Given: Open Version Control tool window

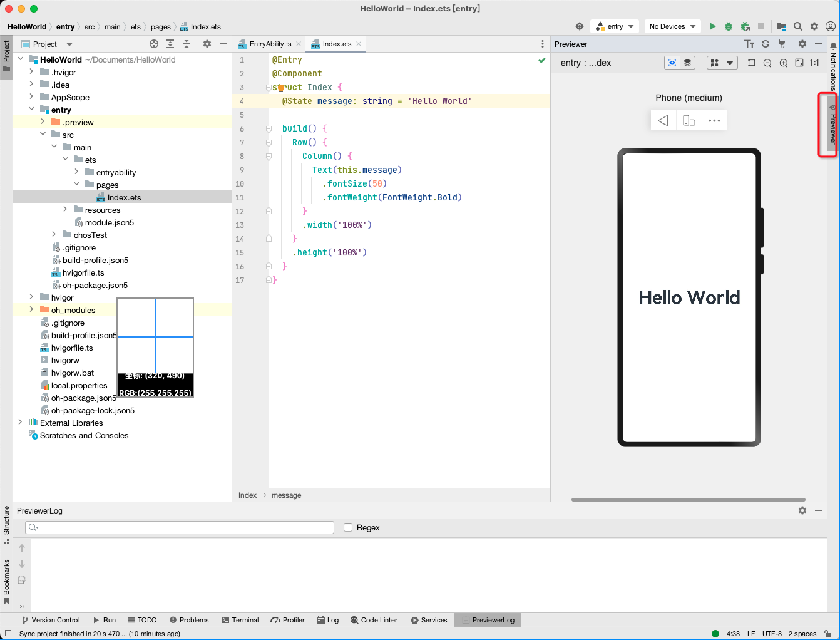Looking at the screenshot, I should tap(51, 620).
